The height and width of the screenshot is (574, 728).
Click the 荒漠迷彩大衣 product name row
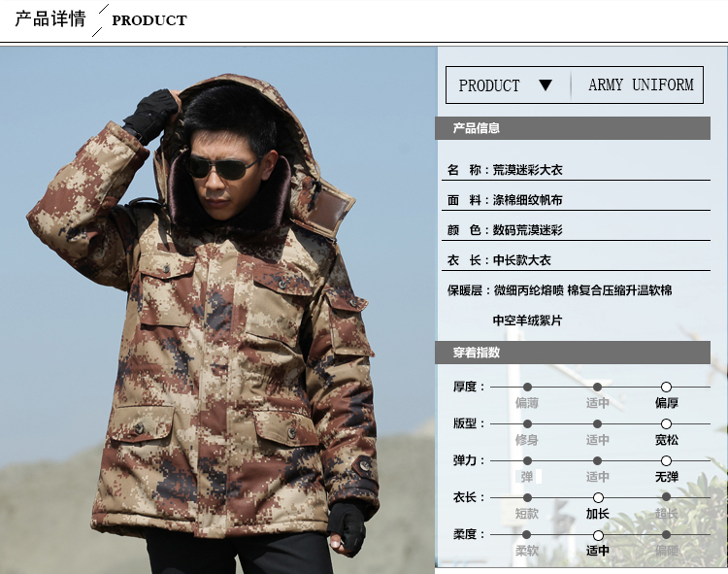pos(576,170)
